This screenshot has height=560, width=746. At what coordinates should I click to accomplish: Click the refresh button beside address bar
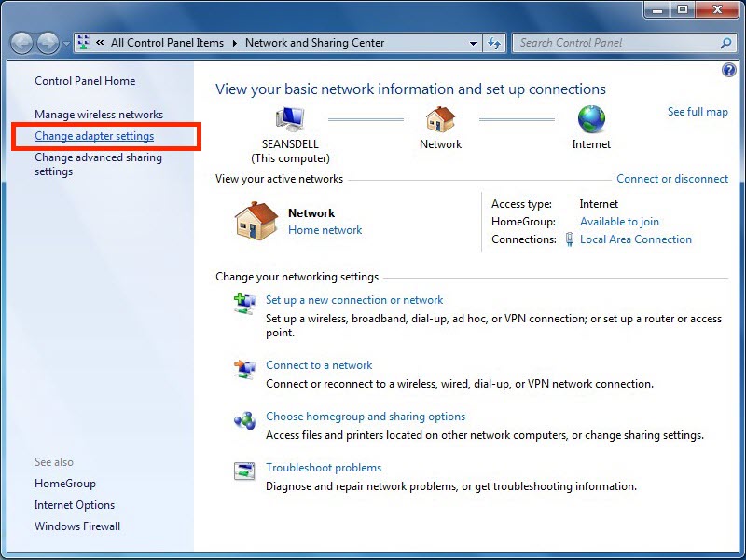point(494,43)
